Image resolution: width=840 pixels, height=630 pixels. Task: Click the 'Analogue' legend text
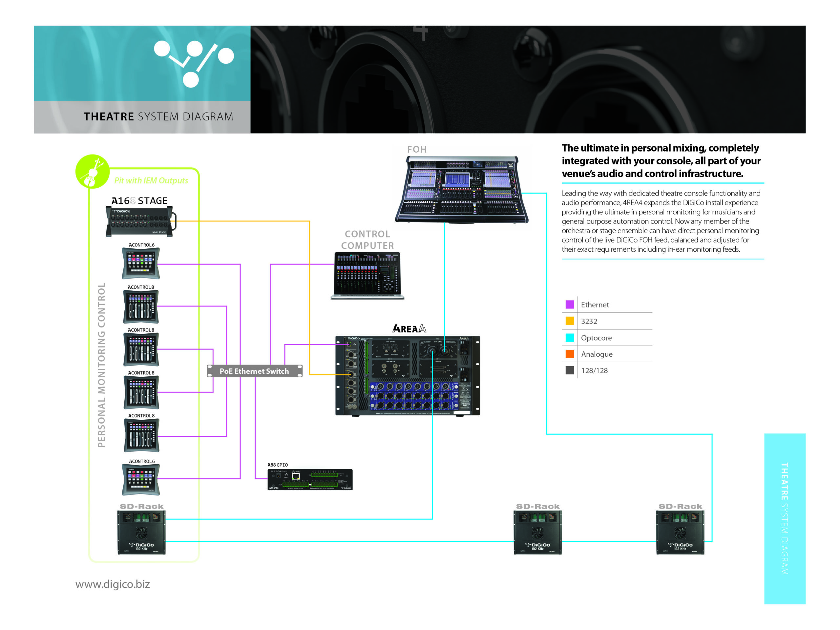tap(597, 354)
